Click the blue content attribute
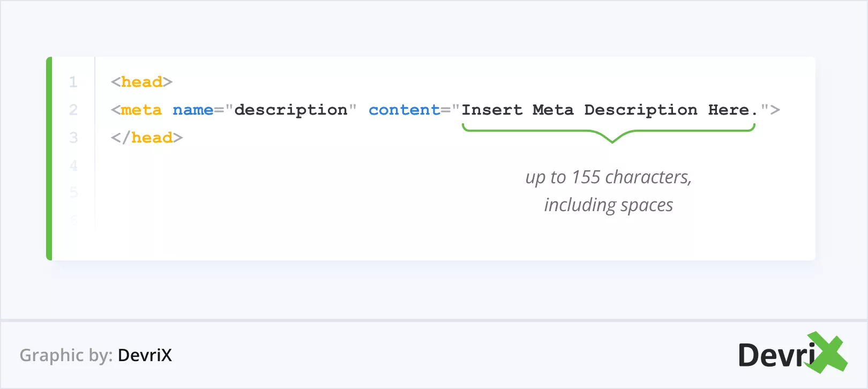Viewport: 868px width, 389px height. click(405, 110)
